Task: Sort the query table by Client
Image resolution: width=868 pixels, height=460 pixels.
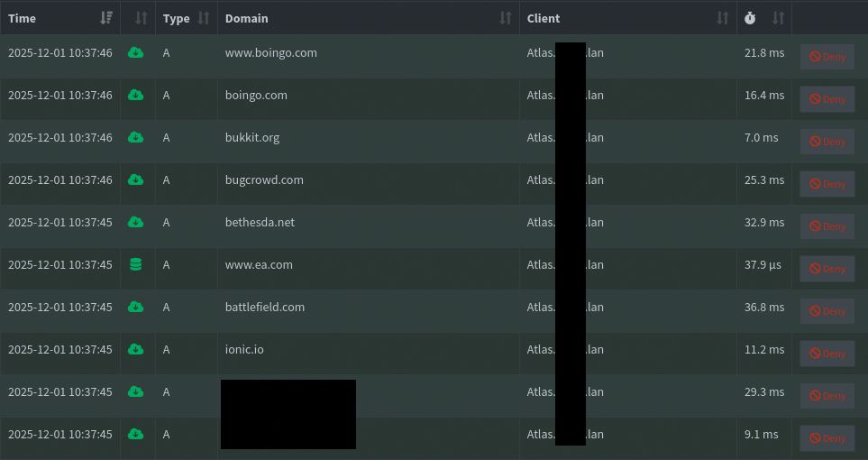Action: (x=722, y=18)
